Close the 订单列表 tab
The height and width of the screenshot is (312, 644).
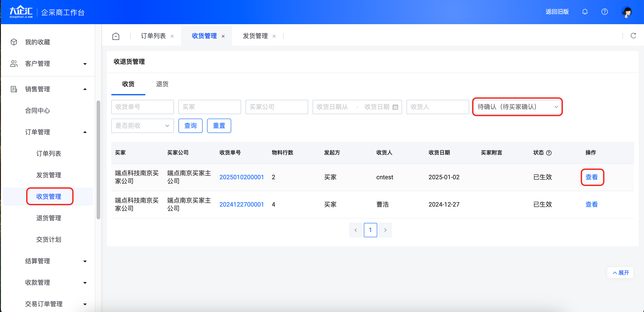pos(172,36)
